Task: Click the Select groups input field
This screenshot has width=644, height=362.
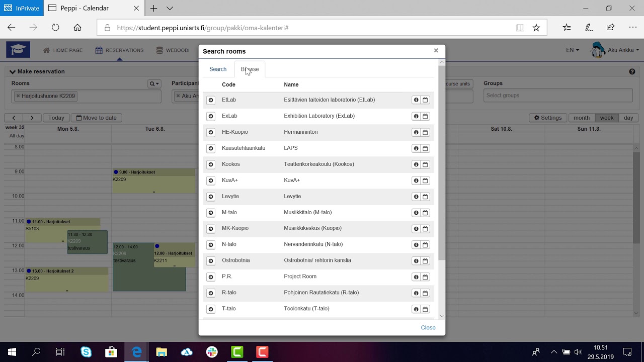Action: pos(558,96)
